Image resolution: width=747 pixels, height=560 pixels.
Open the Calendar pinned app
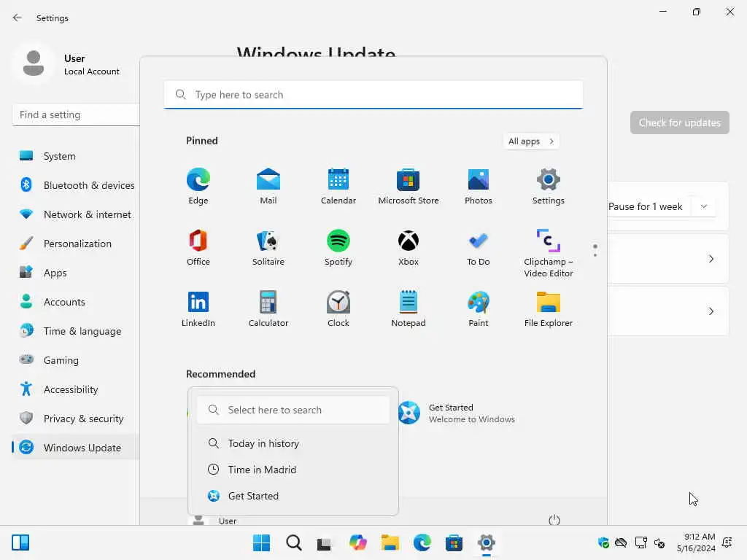(x=338, y=186)
